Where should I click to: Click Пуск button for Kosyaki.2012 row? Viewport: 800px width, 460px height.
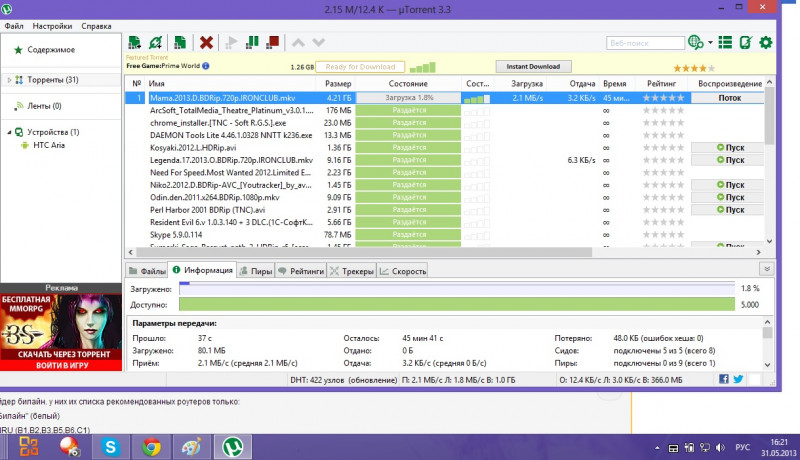pyautogui.click(x=729, y=147)
